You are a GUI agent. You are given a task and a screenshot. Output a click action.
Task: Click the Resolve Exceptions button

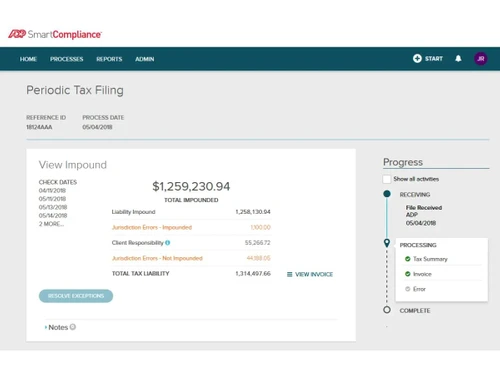pos(76,296)
